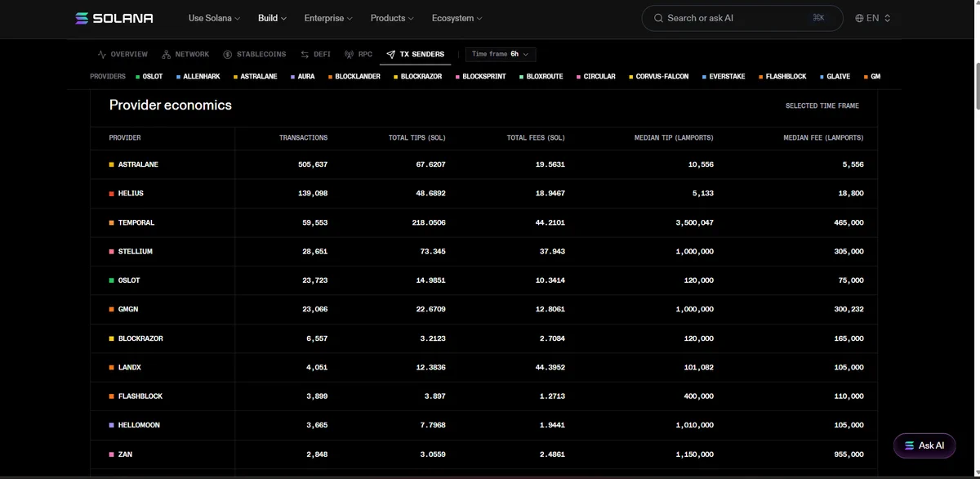Click the Overview pulse icon
Screen dimensions: 980x479
[x=102, y=55]
